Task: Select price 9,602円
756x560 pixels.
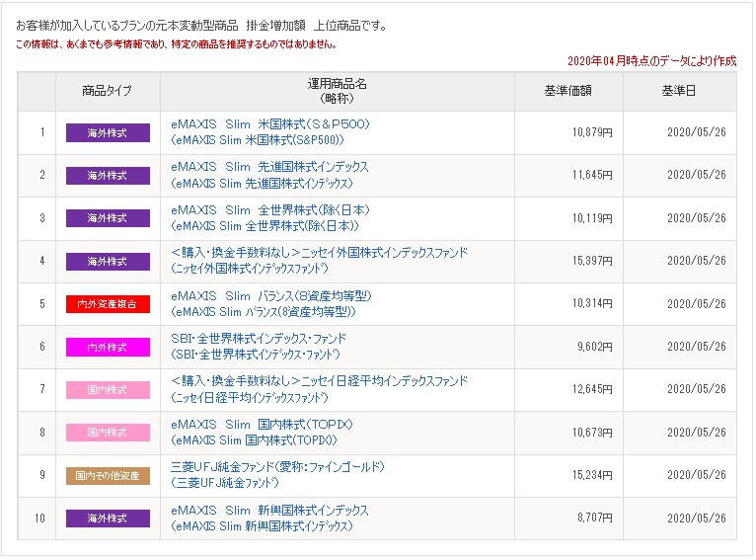Action: (x=595, y=347)
